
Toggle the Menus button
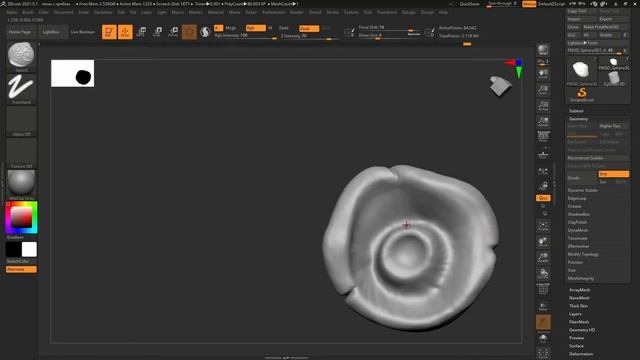tap(529, 4)
